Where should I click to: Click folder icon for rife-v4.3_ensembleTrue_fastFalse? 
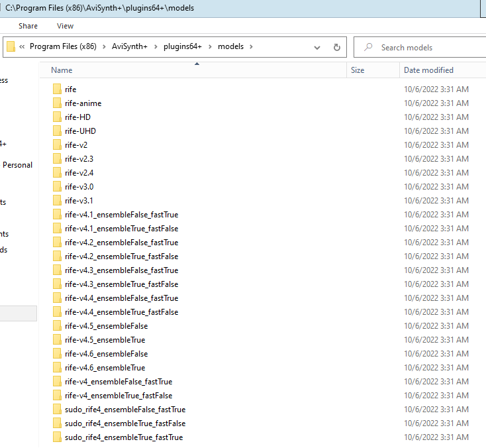click(x=57, y=284)
